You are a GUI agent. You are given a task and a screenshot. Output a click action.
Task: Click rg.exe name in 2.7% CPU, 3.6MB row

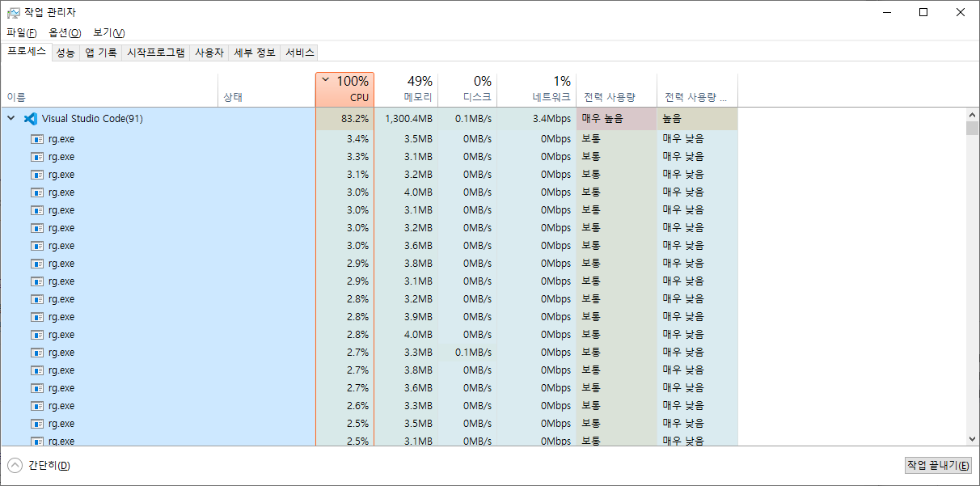point(61,387)
